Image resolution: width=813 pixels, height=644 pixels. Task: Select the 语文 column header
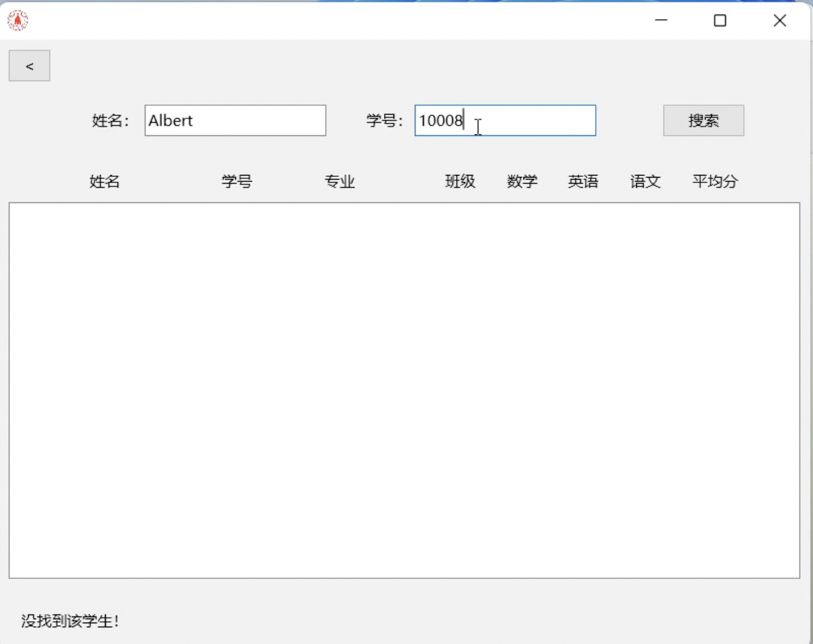coord(645,182)
